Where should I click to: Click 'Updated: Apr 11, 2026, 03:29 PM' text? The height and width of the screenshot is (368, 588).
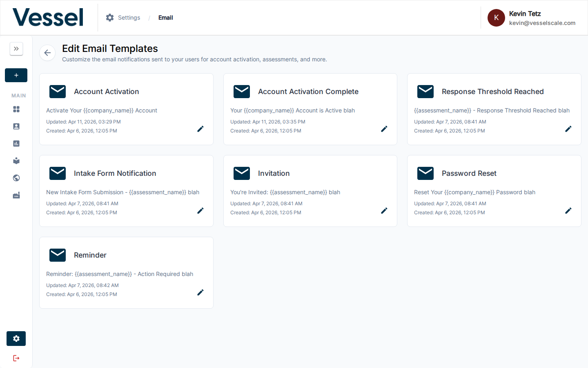pyautogui.click(x=83, y=122)
